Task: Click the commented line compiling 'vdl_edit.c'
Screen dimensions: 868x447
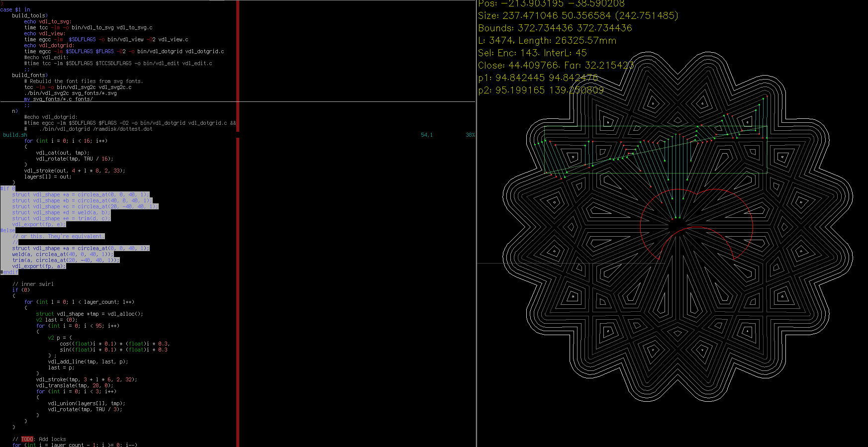Action: [x=118, y=63]
